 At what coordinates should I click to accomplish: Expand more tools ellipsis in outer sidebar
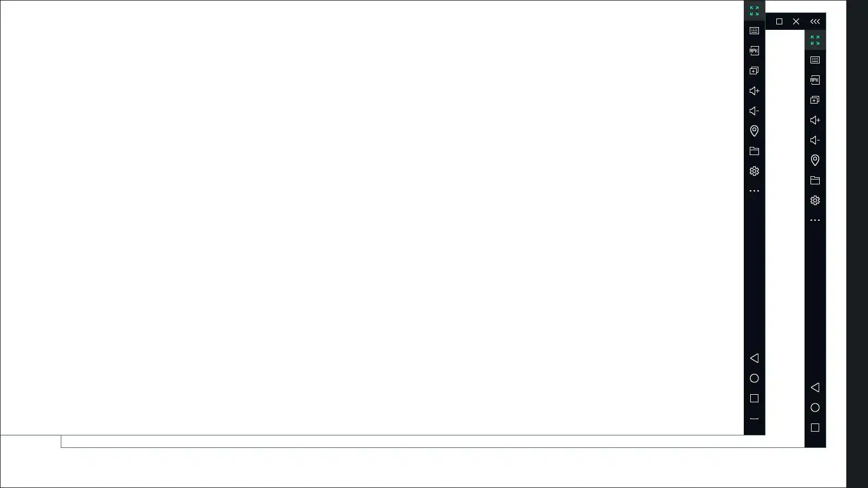(815, 220)
